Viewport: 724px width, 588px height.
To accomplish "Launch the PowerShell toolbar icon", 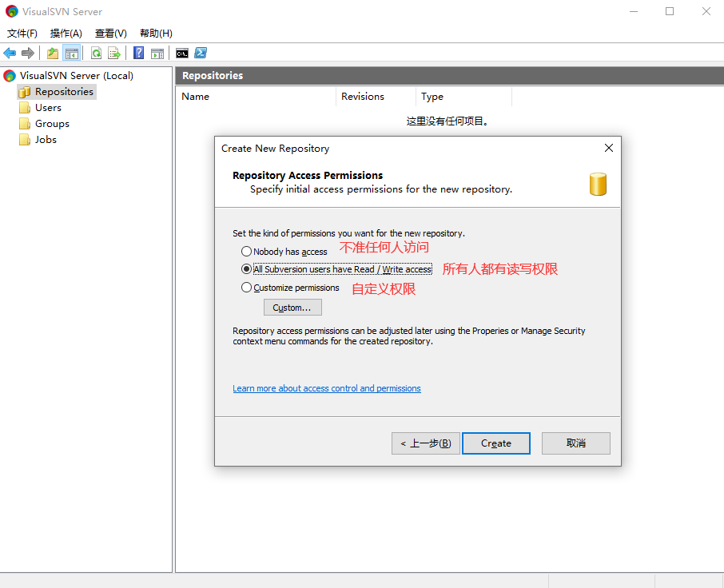I will [201, 54].
